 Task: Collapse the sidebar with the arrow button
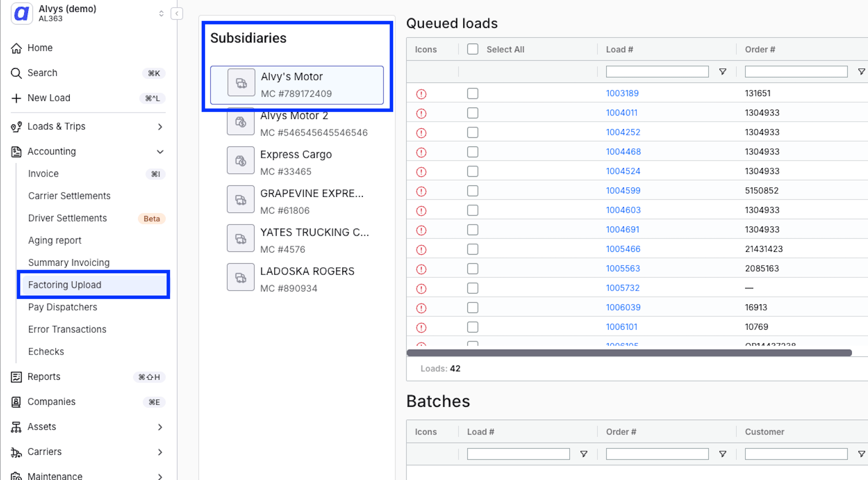177,13
